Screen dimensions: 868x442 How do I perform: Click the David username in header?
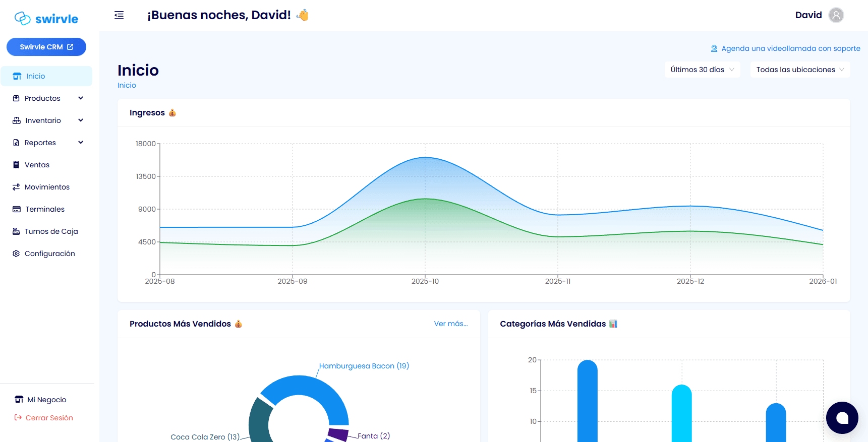coord(808,15)
